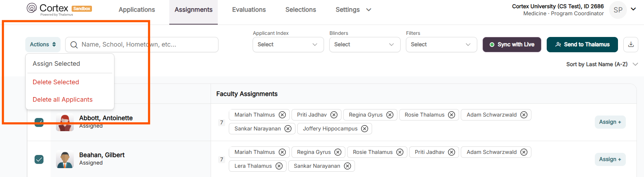The image size is (644, 177).
Task: Click the search magnifier icon
Action: click(x=74, y=45)
